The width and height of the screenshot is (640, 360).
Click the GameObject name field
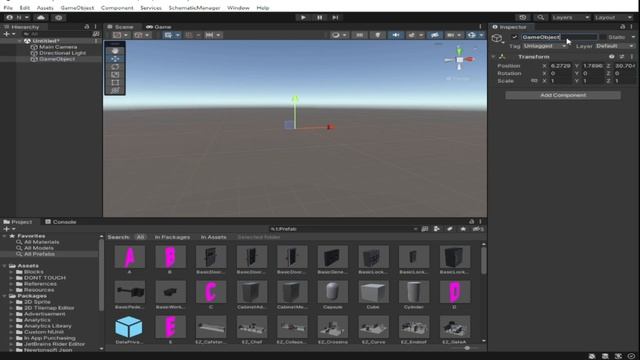click(559, 37)
